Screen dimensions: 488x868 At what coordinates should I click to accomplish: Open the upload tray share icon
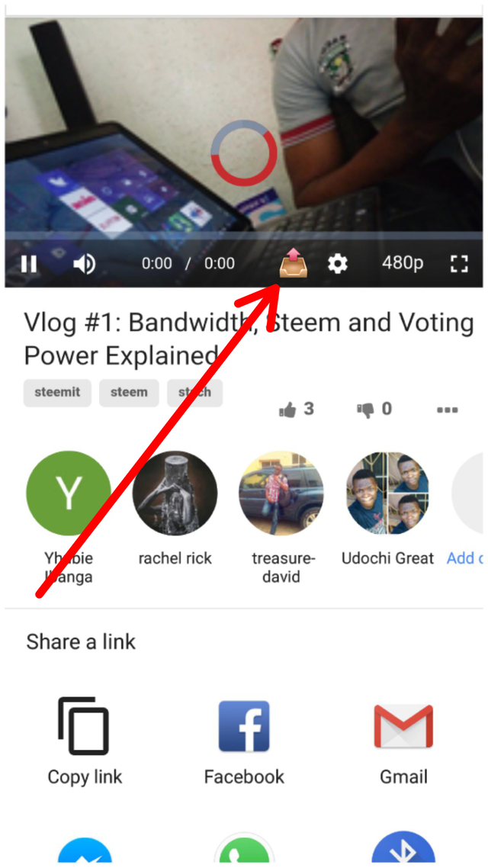pyautogui.click(x=293, y=263)
